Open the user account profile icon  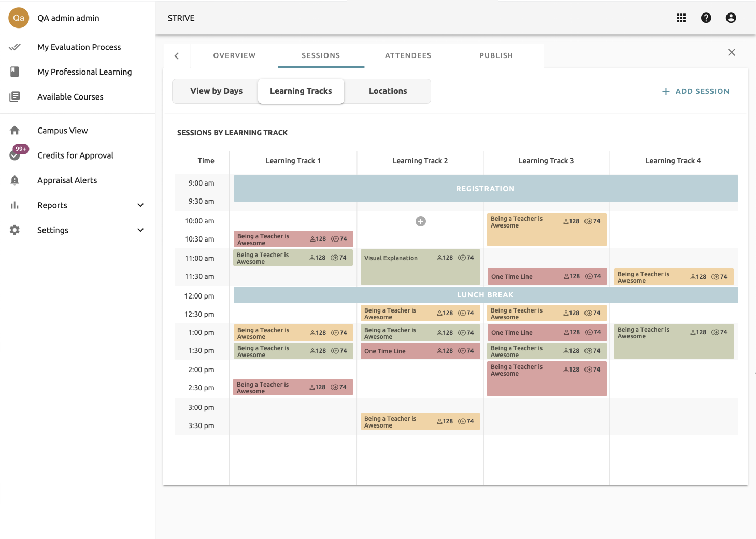731,18
